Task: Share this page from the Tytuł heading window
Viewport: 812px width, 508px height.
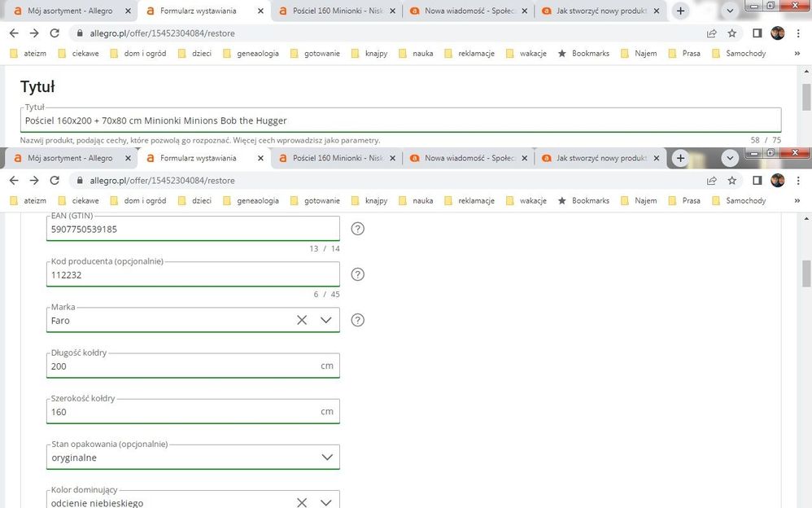Action: click(x=712, y=33)
